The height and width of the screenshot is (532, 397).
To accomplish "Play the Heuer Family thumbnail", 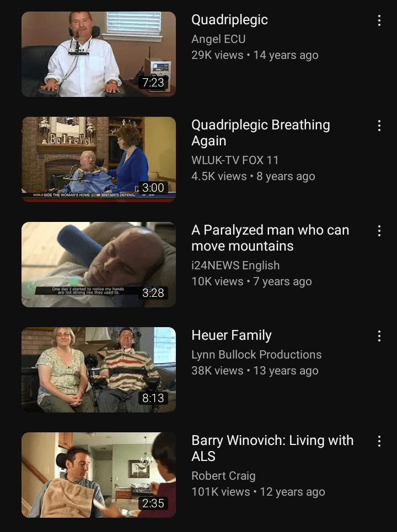I will pos(99,370).
